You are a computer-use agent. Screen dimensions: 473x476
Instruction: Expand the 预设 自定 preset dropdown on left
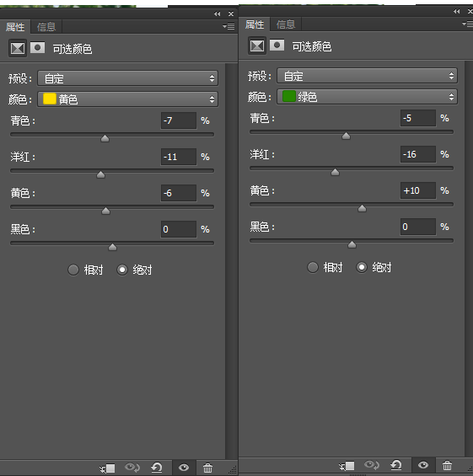pyautogui.click(x=127, y=78)
